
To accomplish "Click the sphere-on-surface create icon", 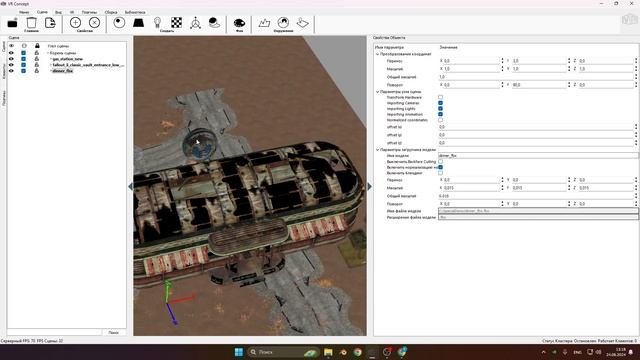I will point(214,22).
